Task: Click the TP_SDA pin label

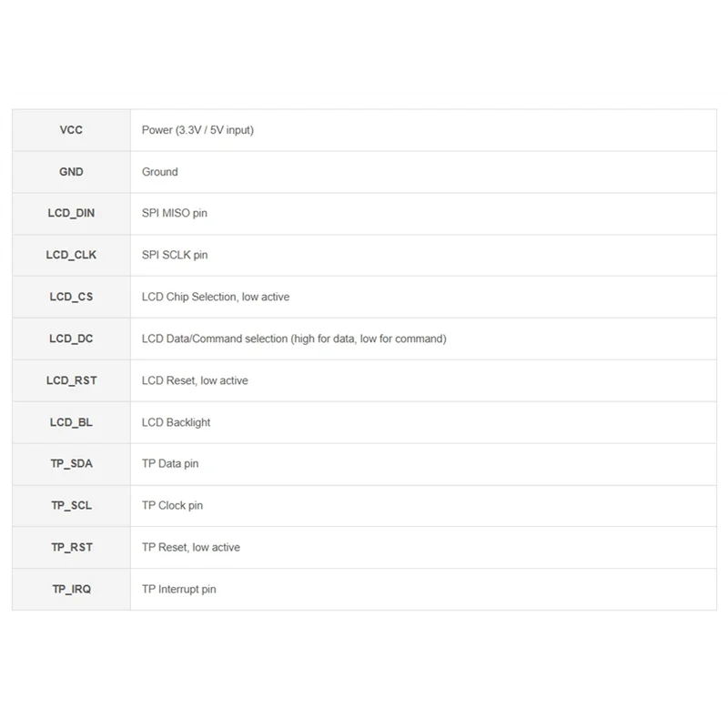Action: 71,463
